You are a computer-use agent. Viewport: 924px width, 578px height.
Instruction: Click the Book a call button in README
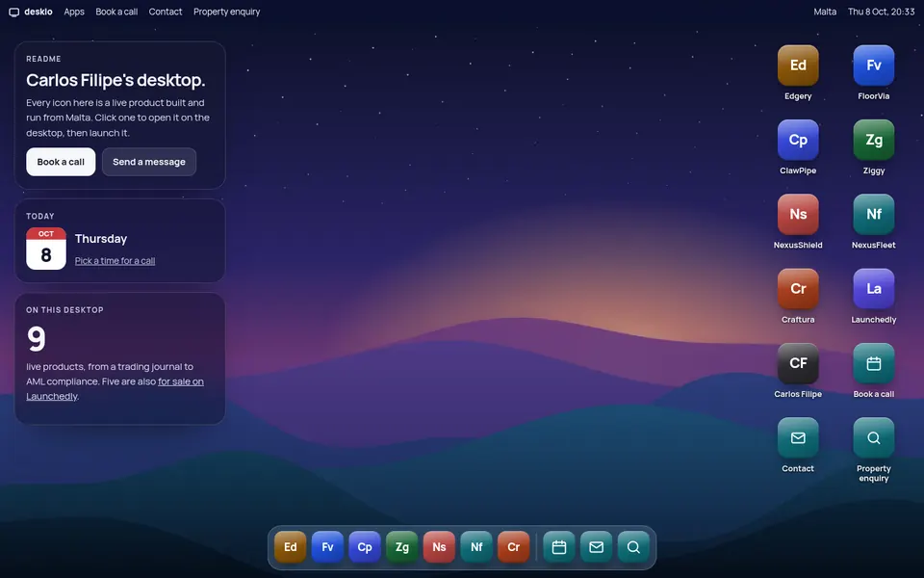(x=61, y=162)
